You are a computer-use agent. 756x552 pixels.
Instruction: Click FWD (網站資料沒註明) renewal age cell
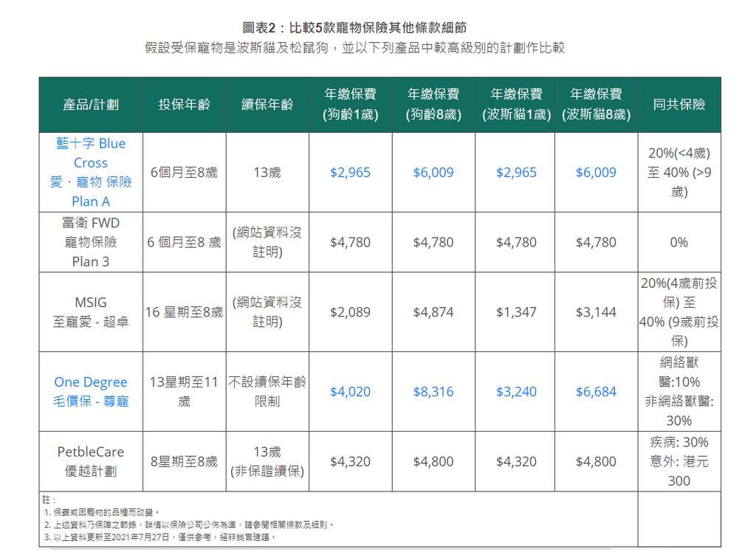(x=267, y=242)
